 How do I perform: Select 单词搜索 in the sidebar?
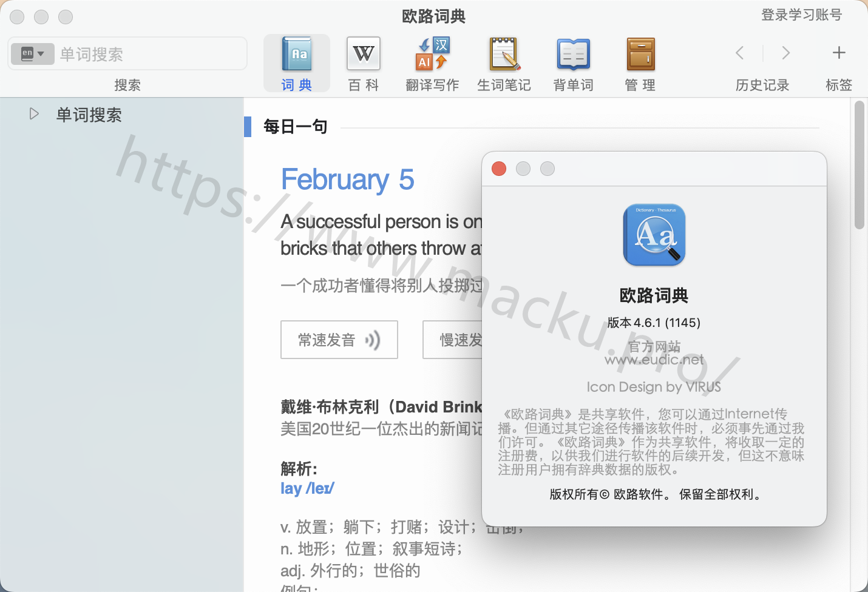pos(89,115)
